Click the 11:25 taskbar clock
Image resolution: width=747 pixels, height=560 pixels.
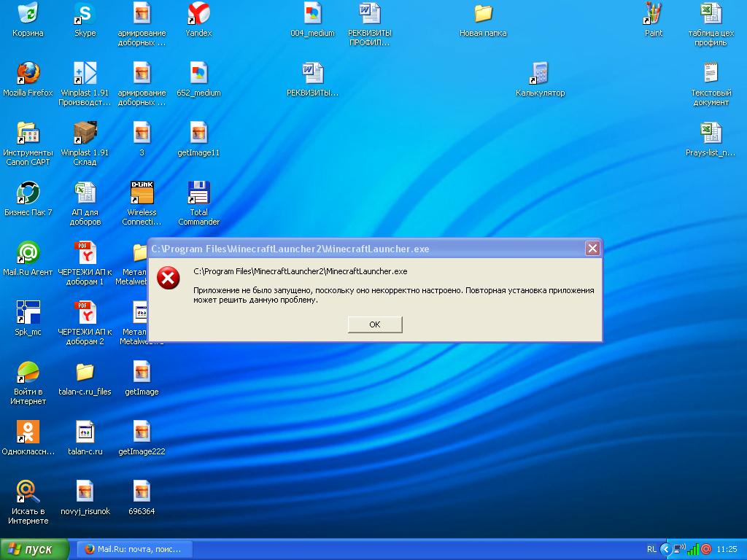click(727, 549)
